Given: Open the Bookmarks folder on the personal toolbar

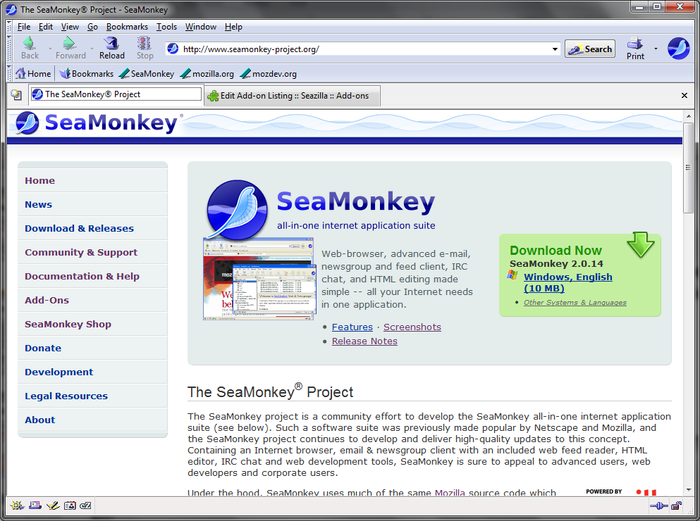Looking at the screenshot, I should point(87,74).
